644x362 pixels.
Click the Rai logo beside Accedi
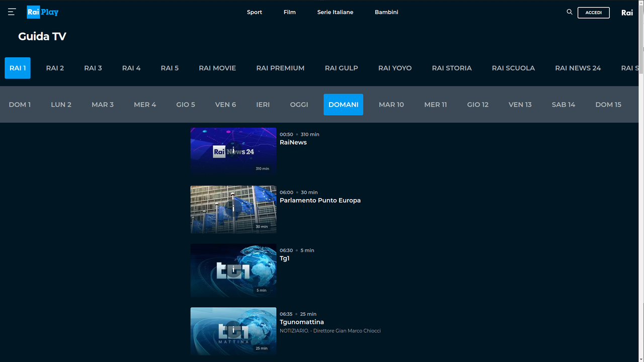pyautogui.click(x=627, y=13)
